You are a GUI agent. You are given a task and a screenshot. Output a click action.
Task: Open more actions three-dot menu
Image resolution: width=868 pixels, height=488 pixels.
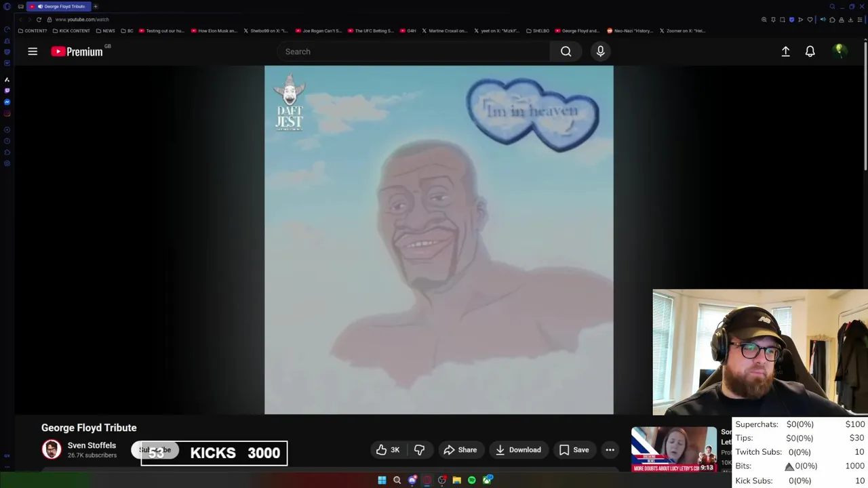pyautogui.click(x=610, y=450)
